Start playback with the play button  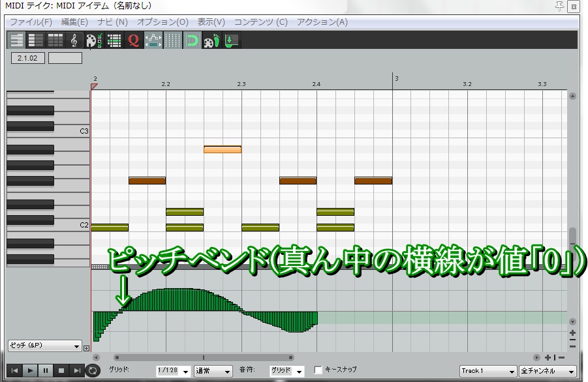tap(30, 371)
